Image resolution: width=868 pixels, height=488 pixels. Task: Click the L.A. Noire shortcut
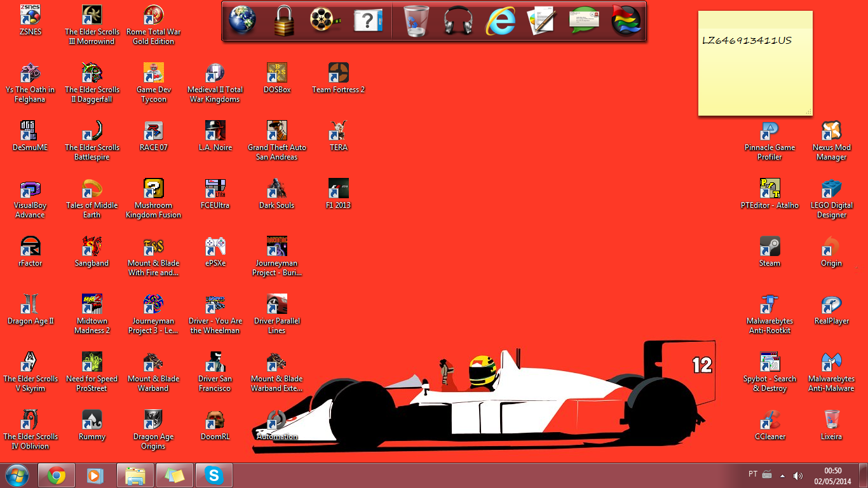215,130
